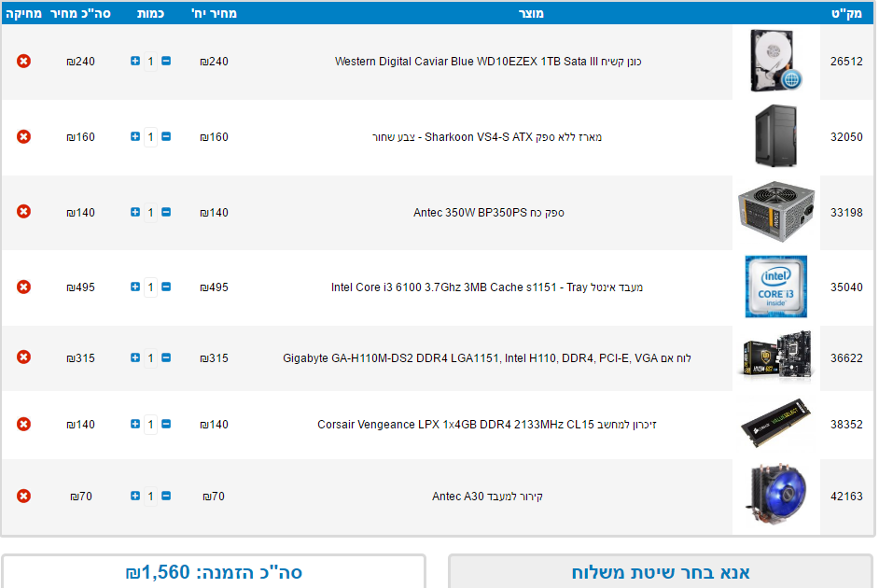Image resolution: width=879 pixels, height=588 pixels.
Task: Click SKU 35040 cell
Action: 846,287
